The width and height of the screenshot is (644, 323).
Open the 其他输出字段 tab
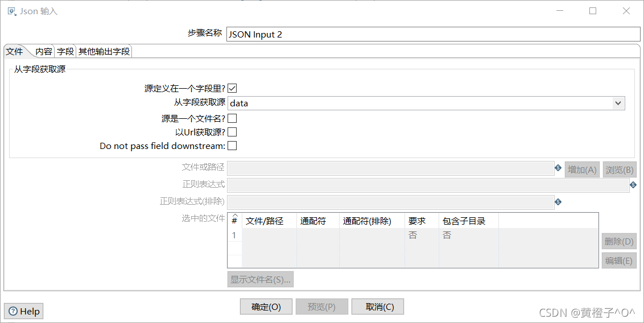pyautogui.click(x=104, y=51)
